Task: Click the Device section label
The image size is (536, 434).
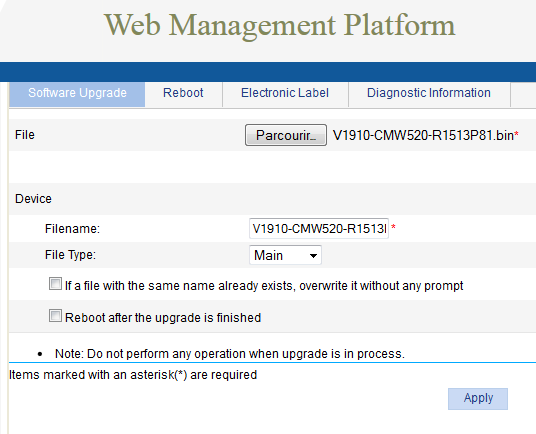Action: pyautogui.click(x=33, y=199)
